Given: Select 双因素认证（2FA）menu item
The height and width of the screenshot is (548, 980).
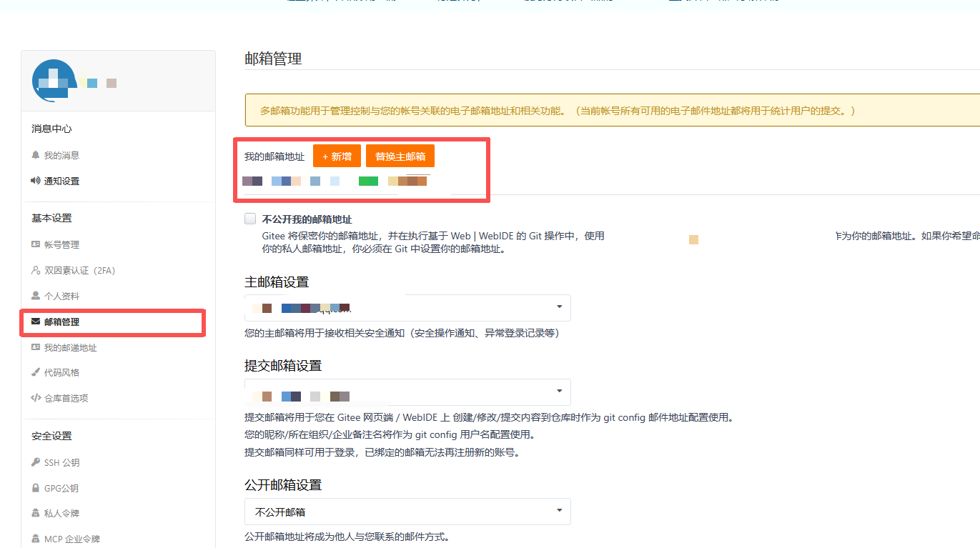Looking at the screenshot, I should pyautogui.click(x=79, y=270).
